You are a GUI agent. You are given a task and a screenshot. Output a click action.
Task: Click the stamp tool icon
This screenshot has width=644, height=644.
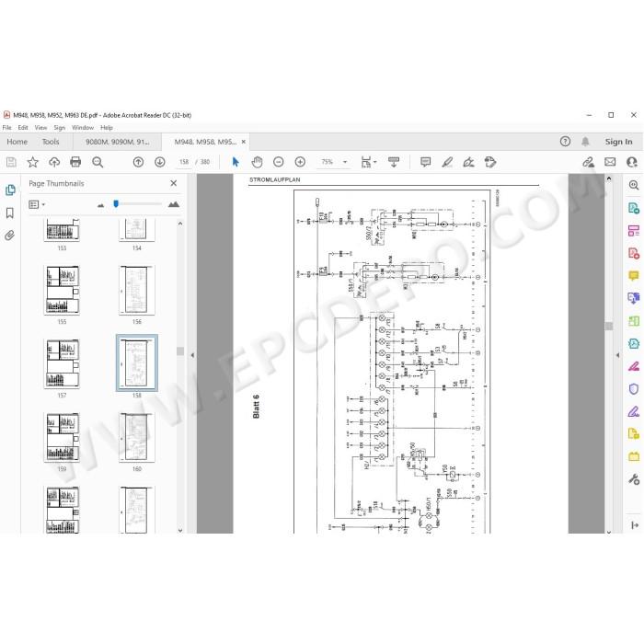[490, 162]
